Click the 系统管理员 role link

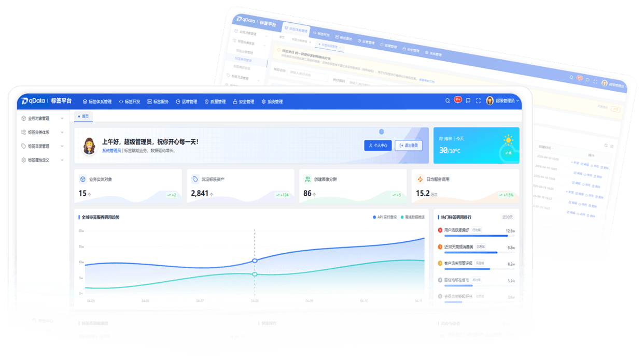tap(111, 151)
